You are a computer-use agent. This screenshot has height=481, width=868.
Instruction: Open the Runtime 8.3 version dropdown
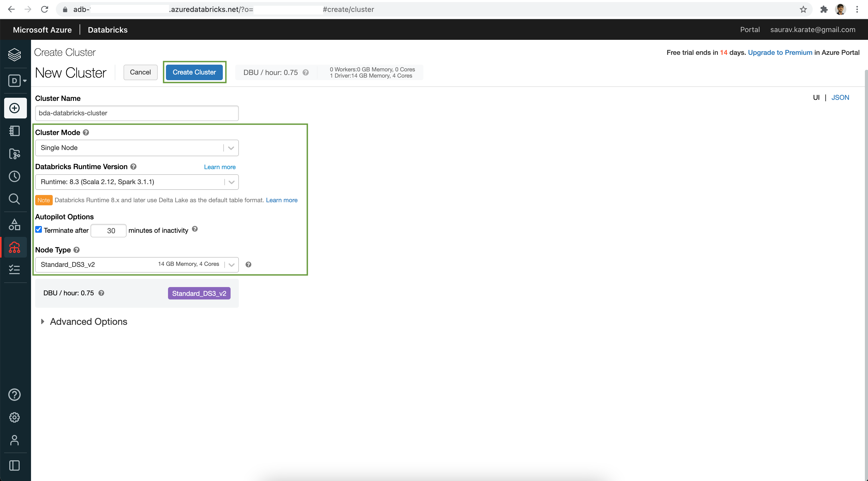(x=137, y=182)
